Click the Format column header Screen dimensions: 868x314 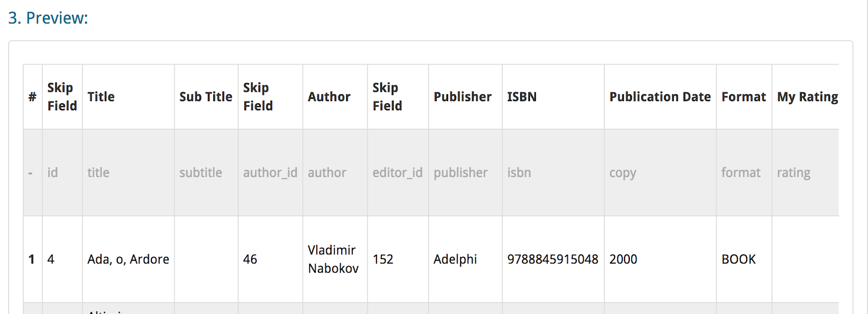(743, 97)
